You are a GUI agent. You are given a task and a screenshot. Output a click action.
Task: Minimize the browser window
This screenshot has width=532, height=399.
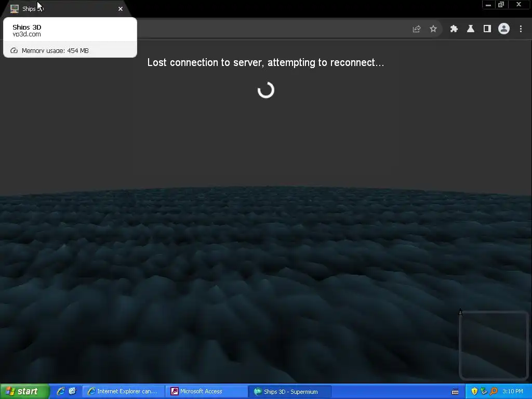point(488,5)
